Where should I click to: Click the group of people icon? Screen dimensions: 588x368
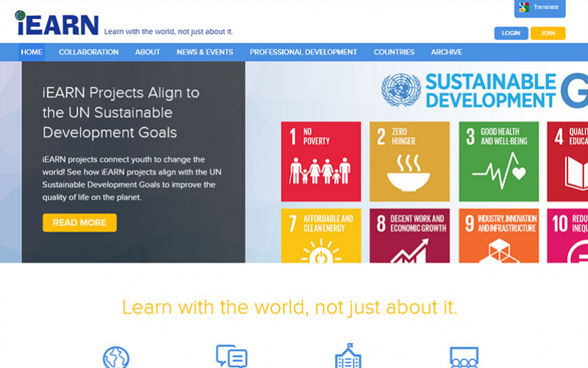[465, 357]
